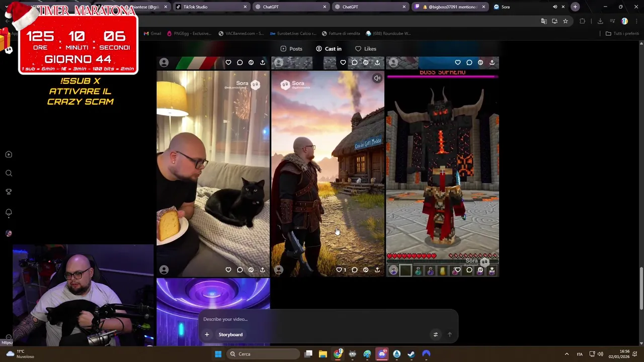Switch to the Cast in tab
Screen dimensions: 644x362
(329, 49)
